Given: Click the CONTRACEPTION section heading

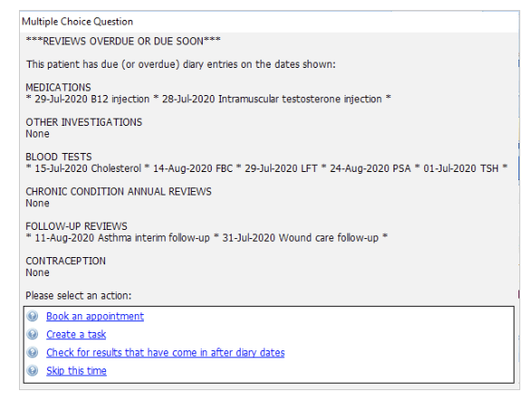Looking at the screenshot, I should point(65,261).
